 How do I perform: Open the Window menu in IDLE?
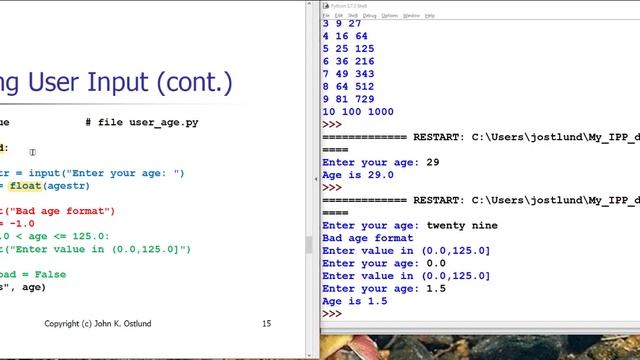coord(411,16)
